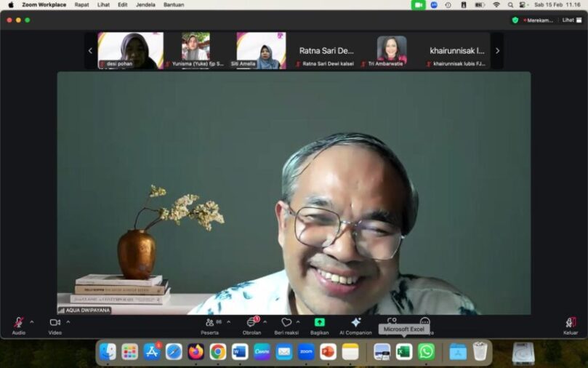Viewport: 588px width, 368px height.
Task: Open the Obrolan chat panel
Action: (x=251, y=322)
